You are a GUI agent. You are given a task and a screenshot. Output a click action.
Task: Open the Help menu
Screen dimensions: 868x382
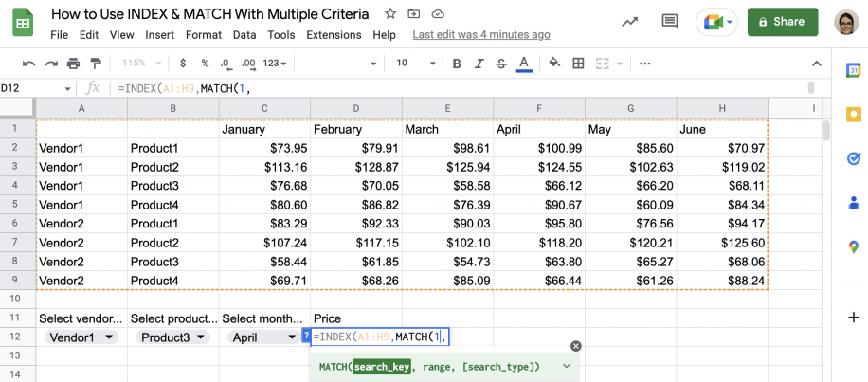pyautogui.click(x=384, y=35)
